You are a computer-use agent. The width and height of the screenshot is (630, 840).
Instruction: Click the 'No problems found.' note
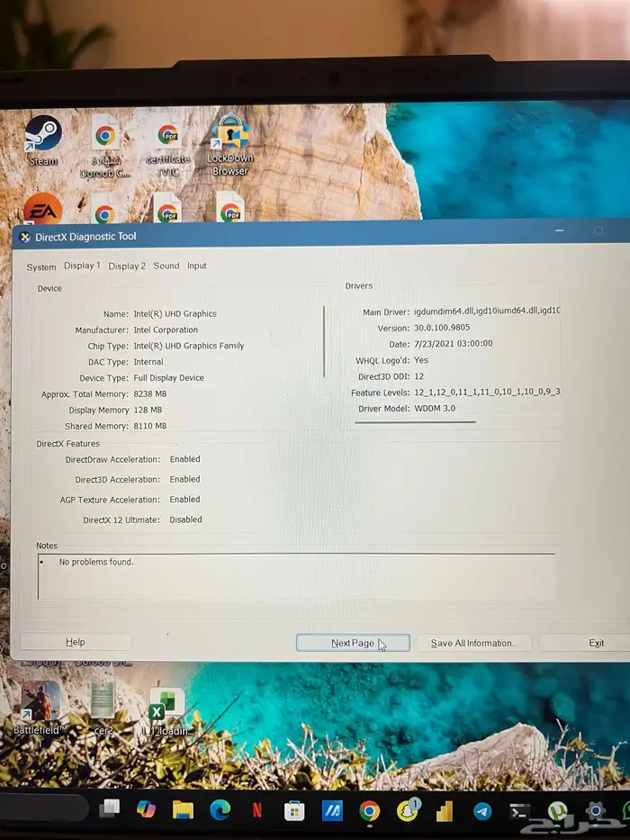click(96, 562)
